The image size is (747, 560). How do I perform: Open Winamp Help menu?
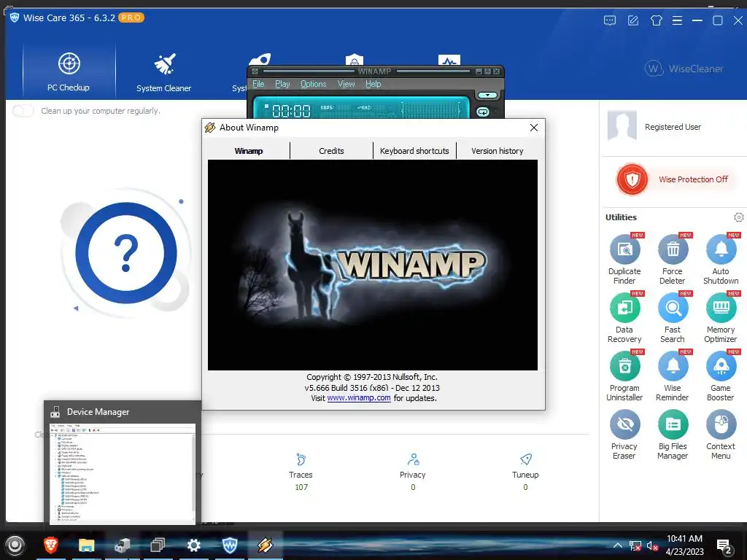tap(373, 84)
